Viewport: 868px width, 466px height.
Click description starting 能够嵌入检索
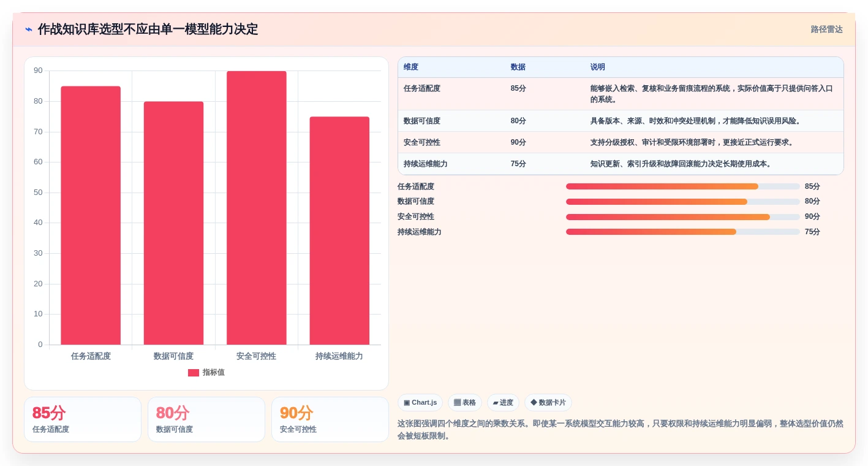[712, 94]
